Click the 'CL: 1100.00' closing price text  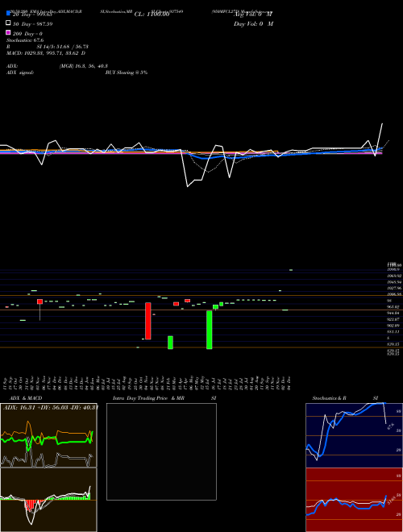pos(152,15)
